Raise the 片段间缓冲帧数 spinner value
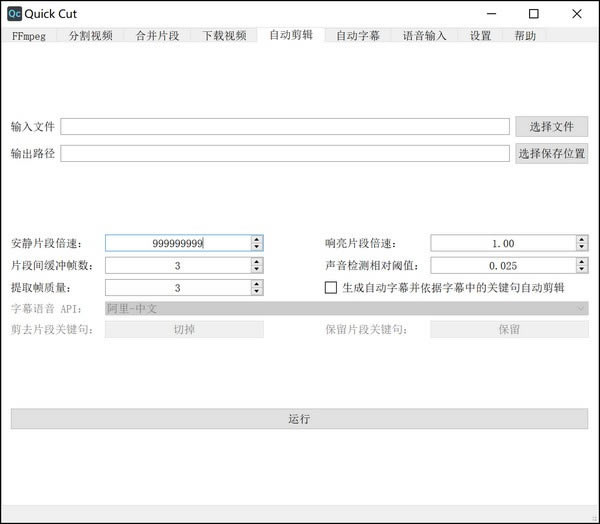 point(257,261)
